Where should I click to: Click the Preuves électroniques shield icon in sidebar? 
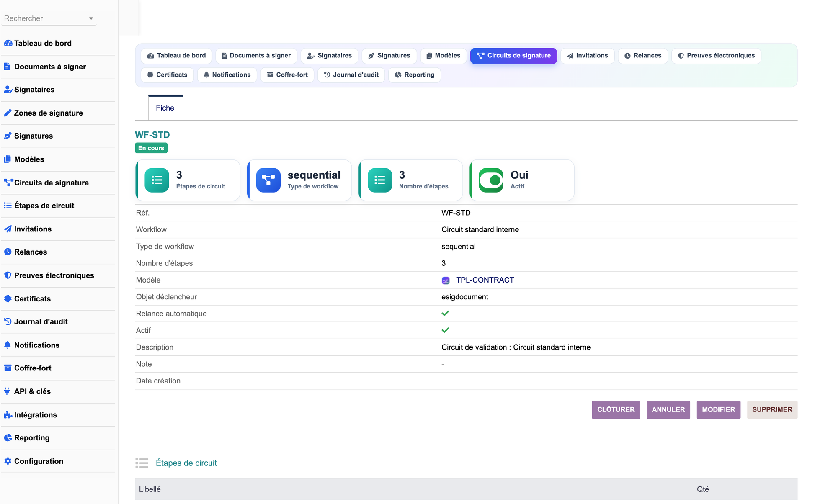coord(8,275)
